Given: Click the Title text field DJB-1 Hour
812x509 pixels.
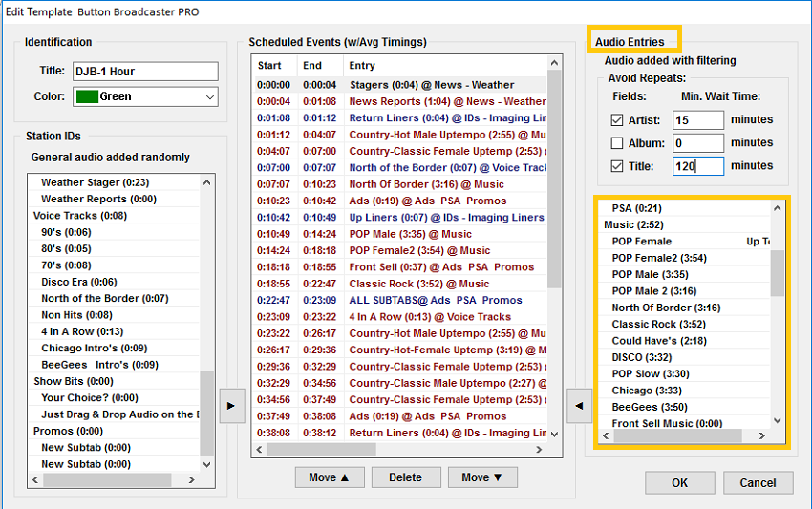Looking at the screenshot, I should 144,72.
